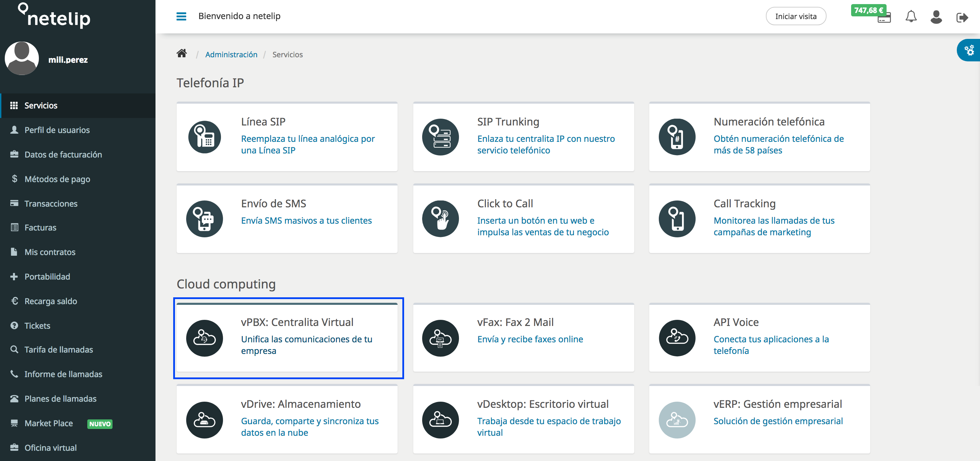Click the Numeración telefónica hash phone icon
The height and width of the screenshot is (461, 980).
click(677, 137)
